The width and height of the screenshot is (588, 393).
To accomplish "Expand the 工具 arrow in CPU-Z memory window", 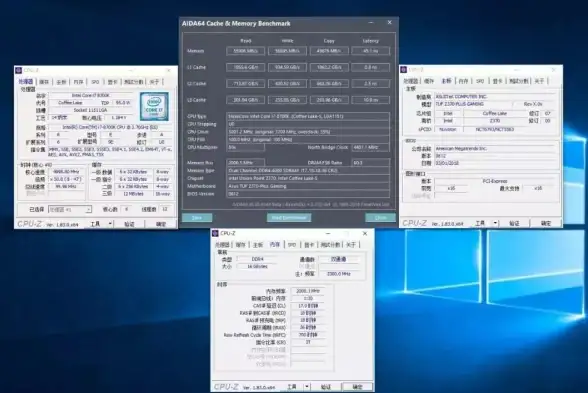I will point(307,386).
